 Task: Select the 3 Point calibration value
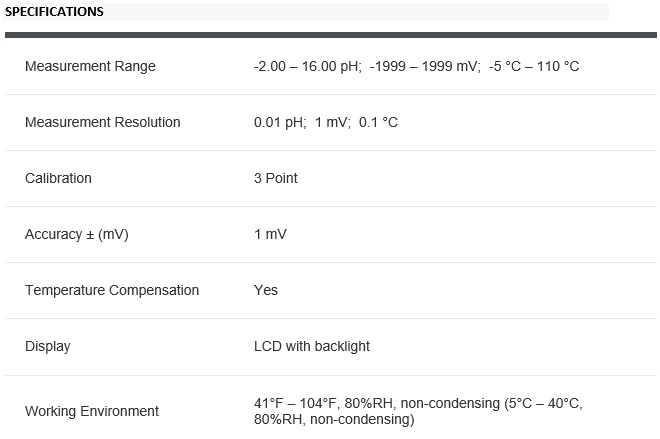click(x=276, y=178)
